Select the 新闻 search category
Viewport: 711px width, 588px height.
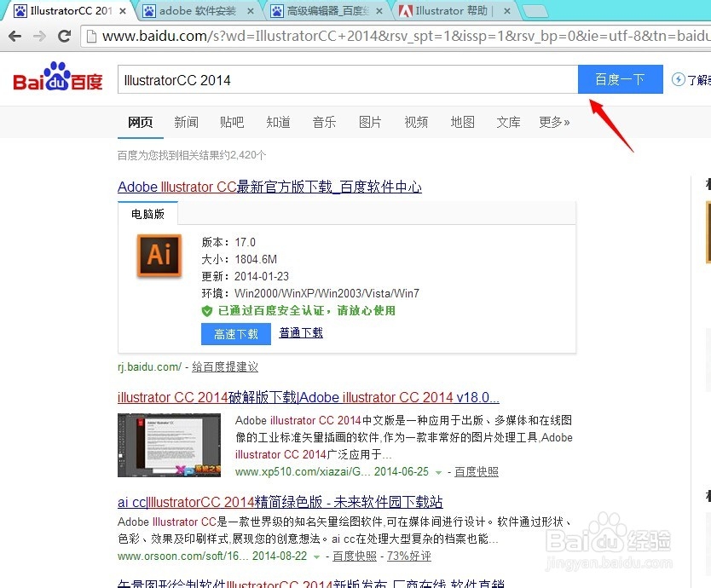[x=187, y=122]
